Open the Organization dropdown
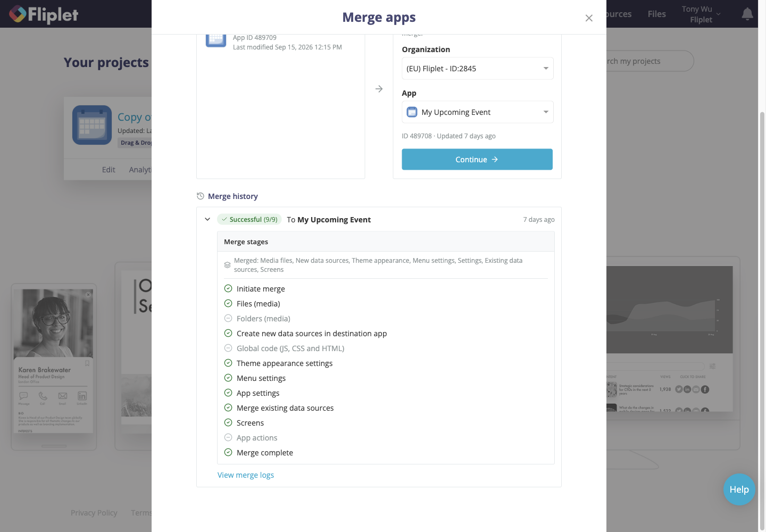The image size is (766, 532). (477, 69)
